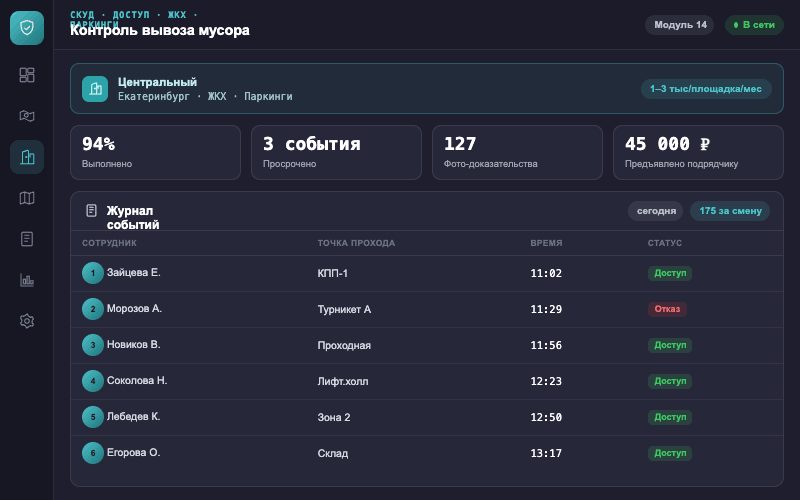The width and height of the screenshot is (800, 500).
Task: Select the сегодня filter chip
Action: tap(656, 211)
